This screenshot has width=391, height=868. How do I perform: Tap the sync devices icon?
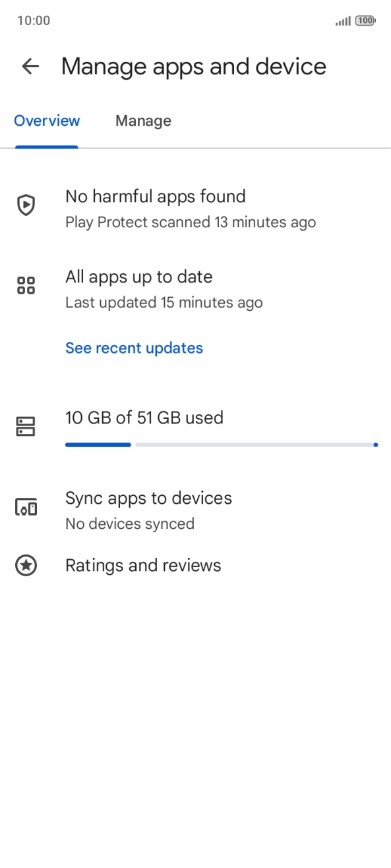tap(26, 508)
